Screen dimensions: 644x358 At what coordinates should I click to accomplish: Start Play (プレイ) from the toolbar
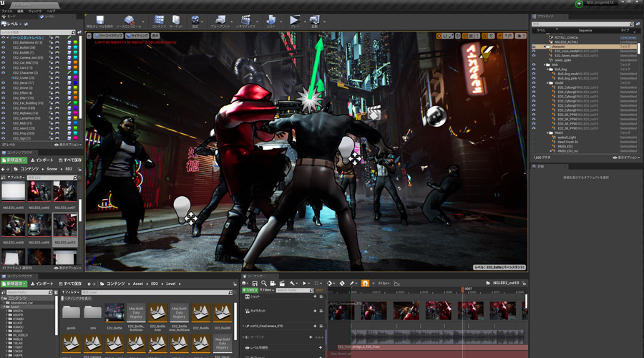click(295, 21)
